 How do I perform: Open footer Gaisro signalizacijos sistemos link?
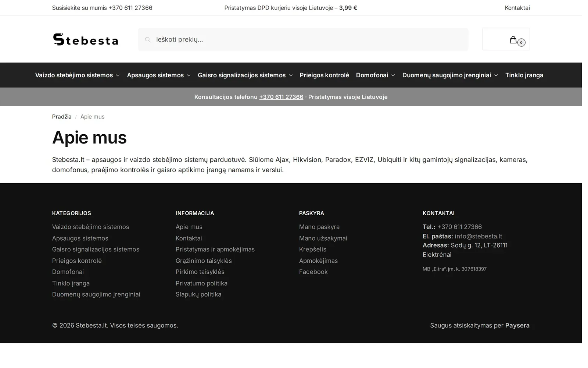click(x=96, y=249)
